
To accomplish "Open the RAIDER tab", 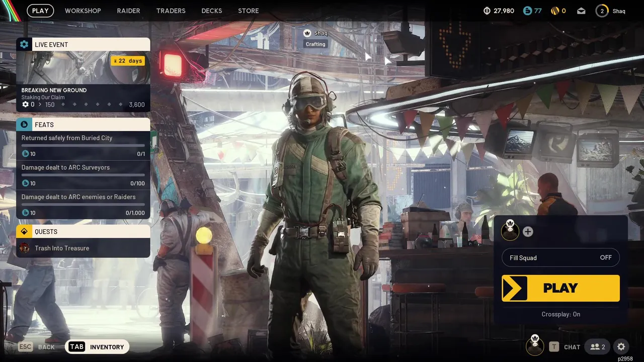I will [x=128, y=11].
